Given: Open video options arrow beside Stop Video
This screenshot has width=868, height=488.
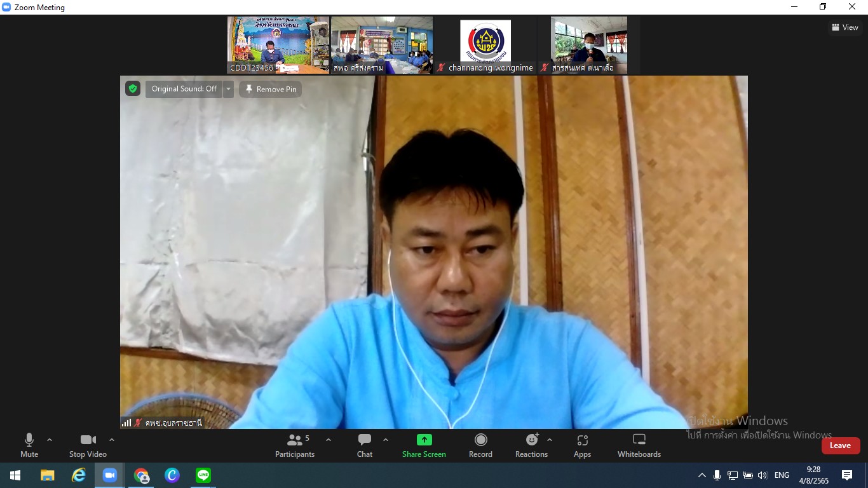Looking at the screenshot, I should click(112, 440).
